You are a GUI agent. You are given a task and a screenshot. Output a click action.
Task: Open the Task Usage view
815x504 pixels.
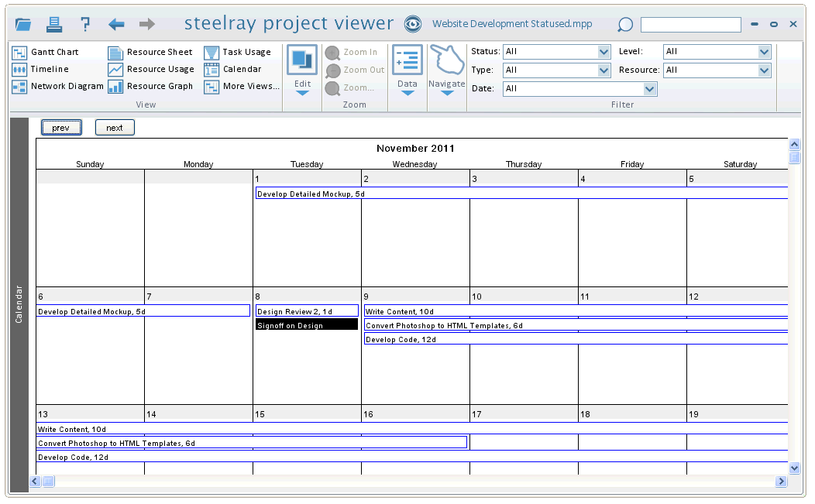238,52
